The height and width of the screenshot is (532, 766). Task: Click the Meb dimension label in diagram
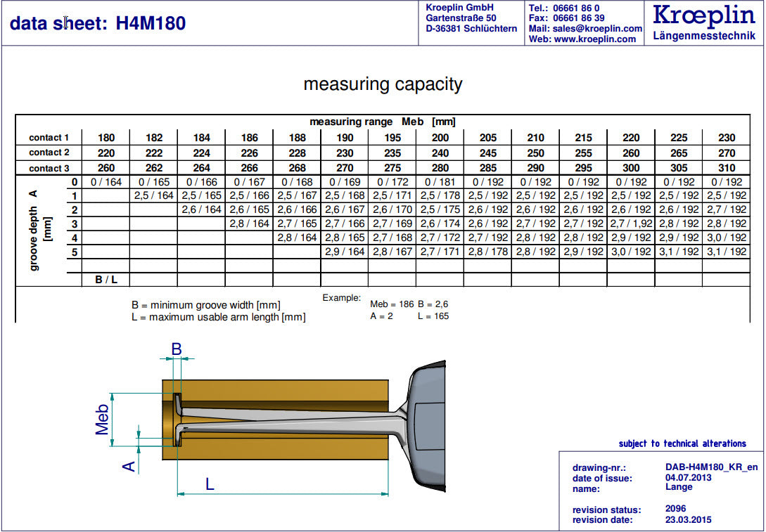[103, 419]
